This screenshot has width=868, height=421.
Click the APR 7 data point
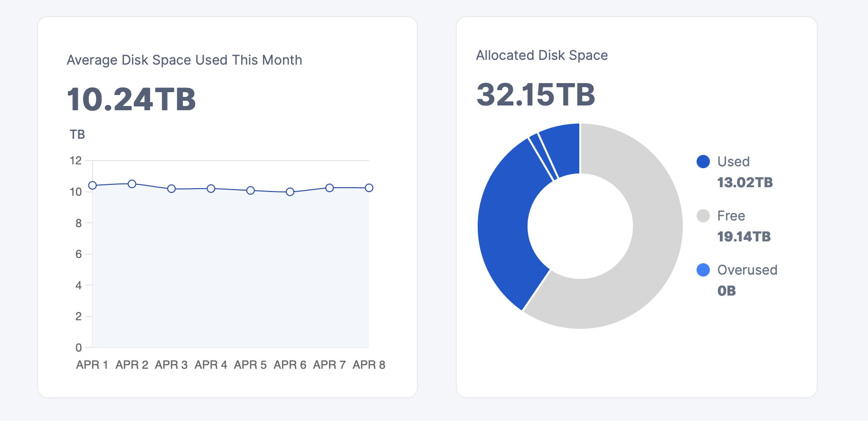330,188
